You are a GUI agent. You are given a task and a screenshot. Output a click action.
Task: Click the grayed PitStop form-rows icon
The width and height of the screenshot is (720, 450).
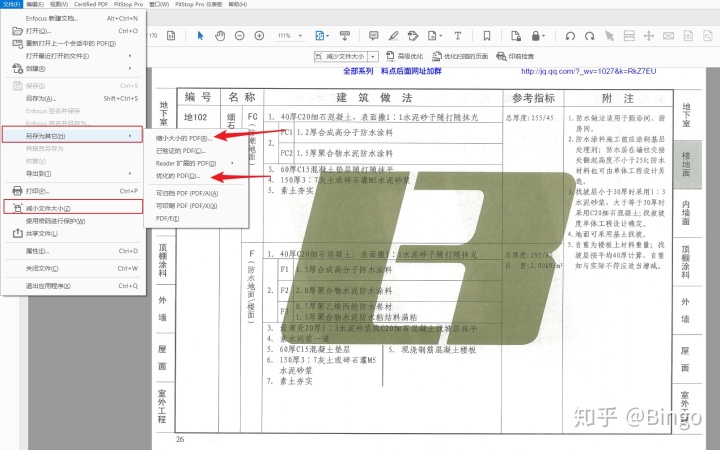coord(629,36)
